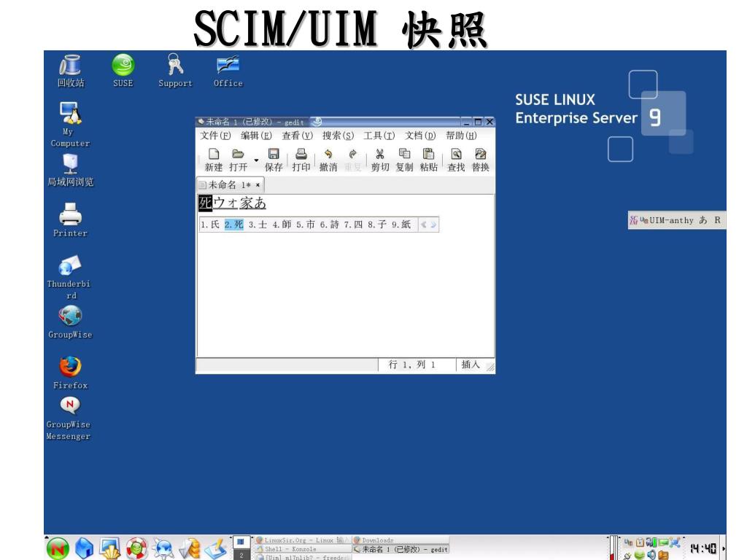Switch to Downloads taskbar entry
The height and width of the screenshot is (560, 747).
(400, 540)
